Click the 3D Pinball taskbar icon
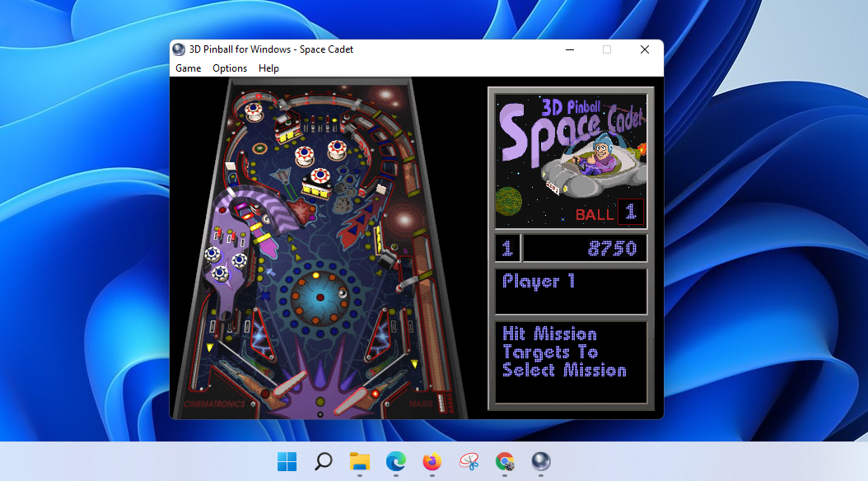868x481 pixels. click(541, 461)
